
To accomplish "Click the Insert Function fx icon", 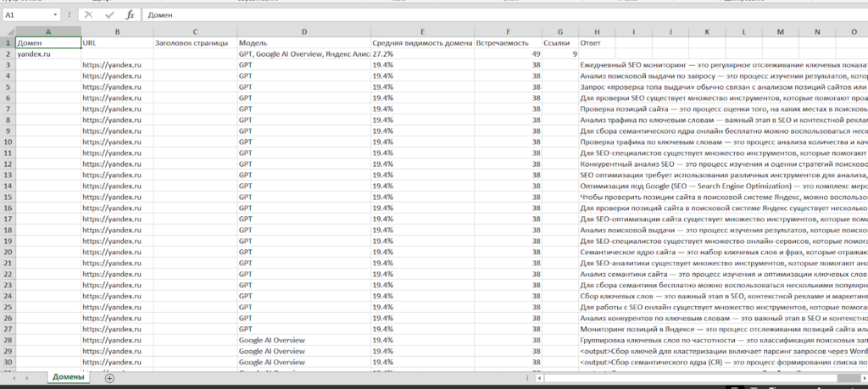I will [130, 15].
